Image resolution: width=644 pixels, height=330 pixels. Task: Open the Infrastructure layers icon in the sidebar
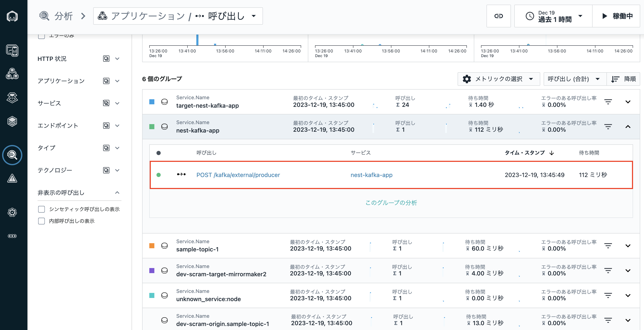click(12, 121)
